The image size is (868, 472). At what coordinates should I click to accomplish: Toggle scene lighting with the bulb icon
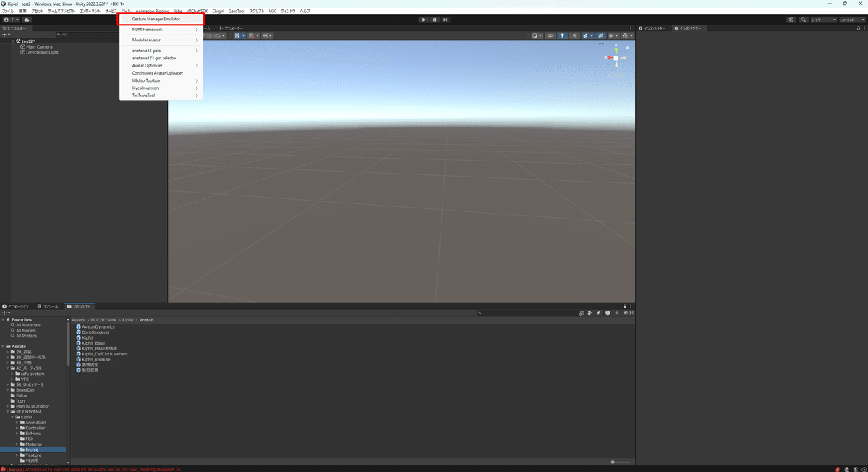coord(563,35)
